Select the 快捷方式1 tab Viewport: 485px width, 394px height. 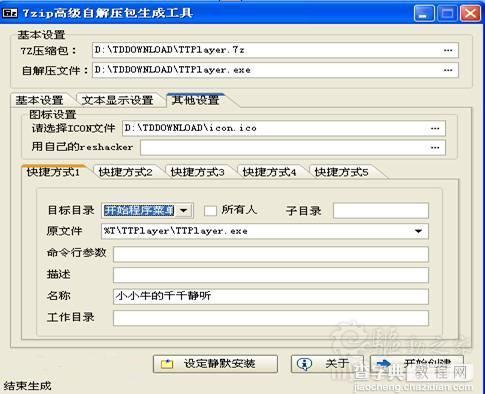(53, 172)
